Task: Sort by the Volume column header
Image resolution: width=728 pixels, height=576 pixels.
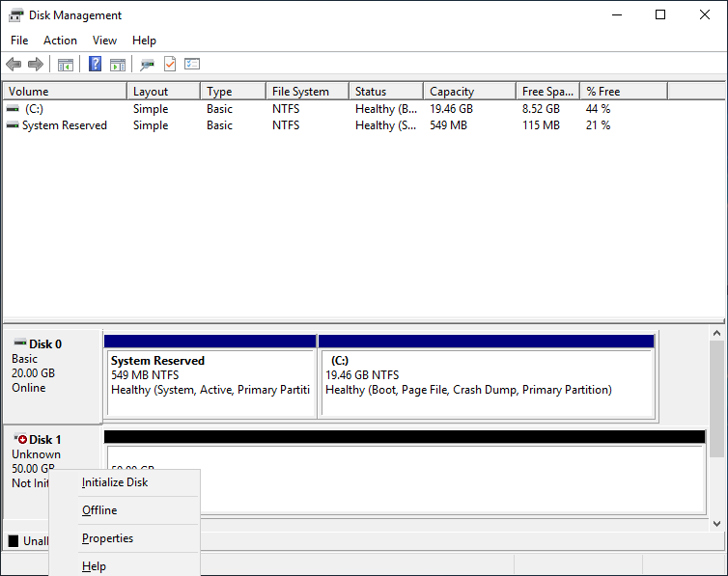Action: click(x=65, y=92)
